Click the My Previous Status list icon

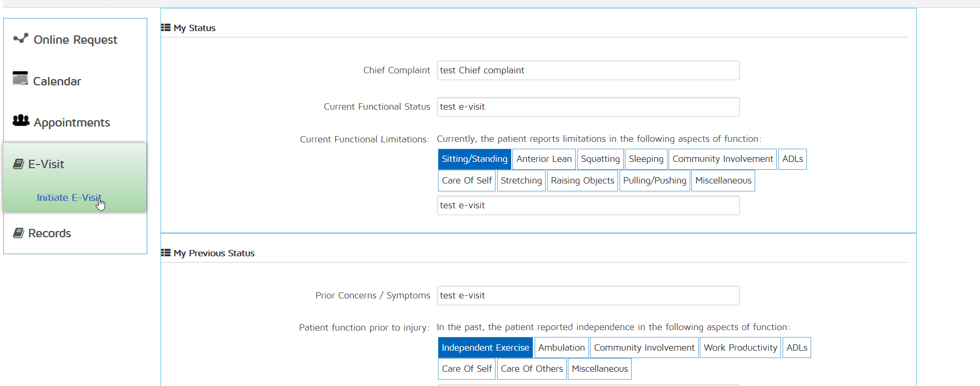(x=166, y=253)
